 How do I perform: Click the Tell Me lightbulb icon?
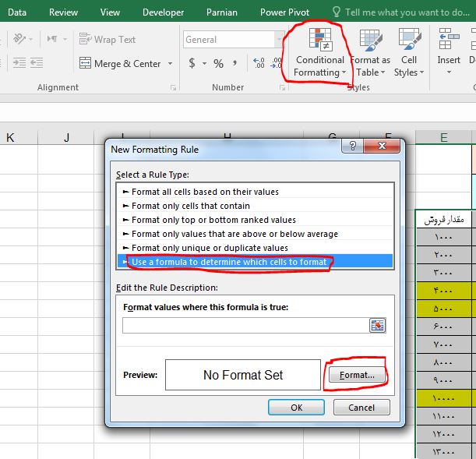(337, 12)
